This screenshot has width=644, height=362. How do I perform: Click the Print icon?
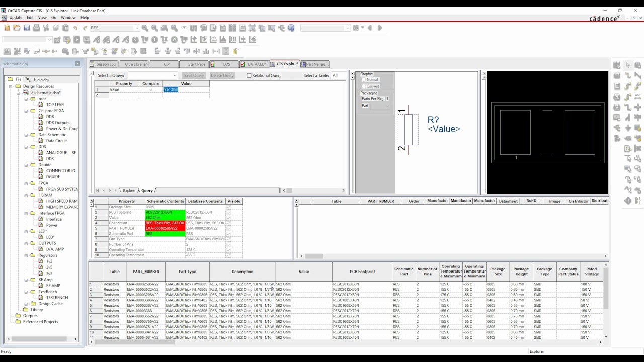pyautogui.click(x=36, y=28)
